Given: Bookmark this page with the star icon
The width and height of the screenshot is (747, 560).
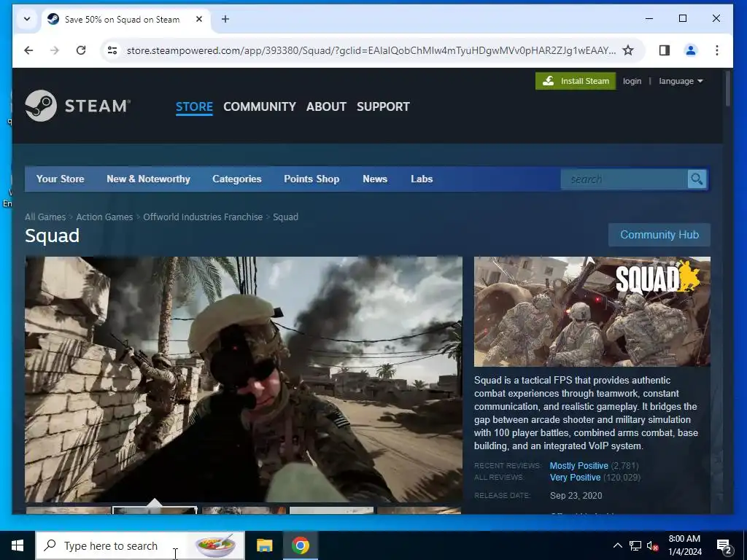Looking at the screenshot, I should pyautogui.click(x=628, y=50).
